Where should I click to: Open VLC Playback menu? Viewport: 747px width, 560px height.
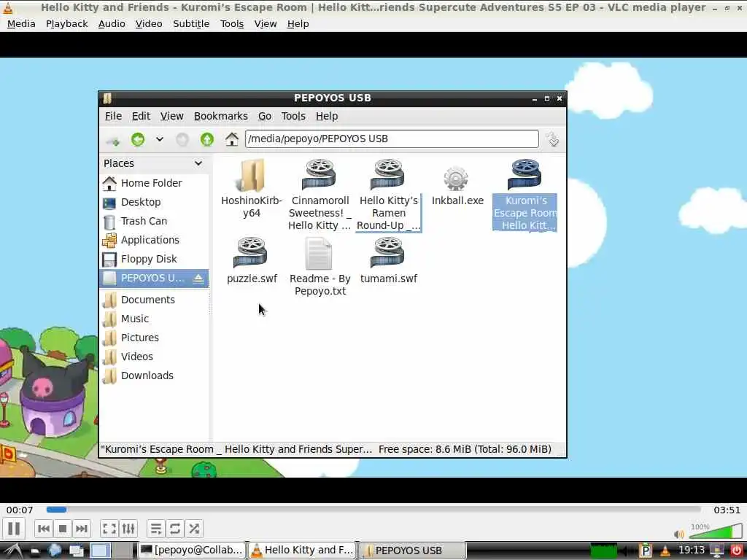(x=66, y=24)
